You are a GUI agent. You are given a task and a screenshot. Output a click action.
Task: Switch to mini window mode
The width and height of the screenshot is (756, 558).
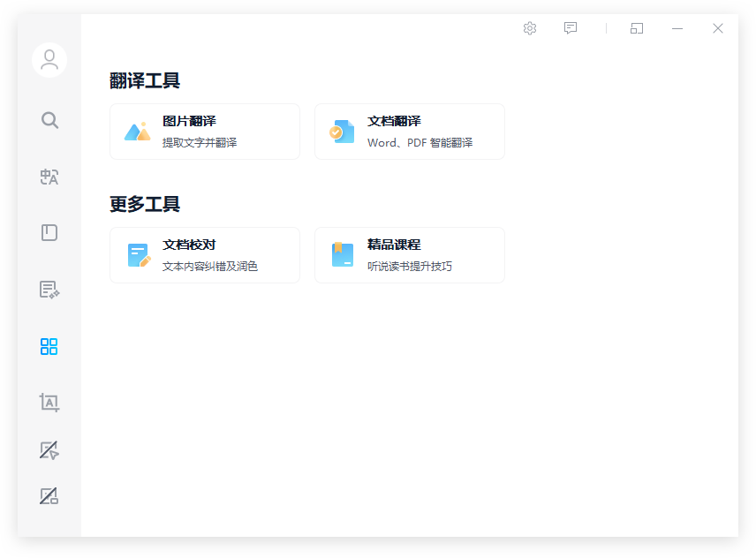coord(636,28)
